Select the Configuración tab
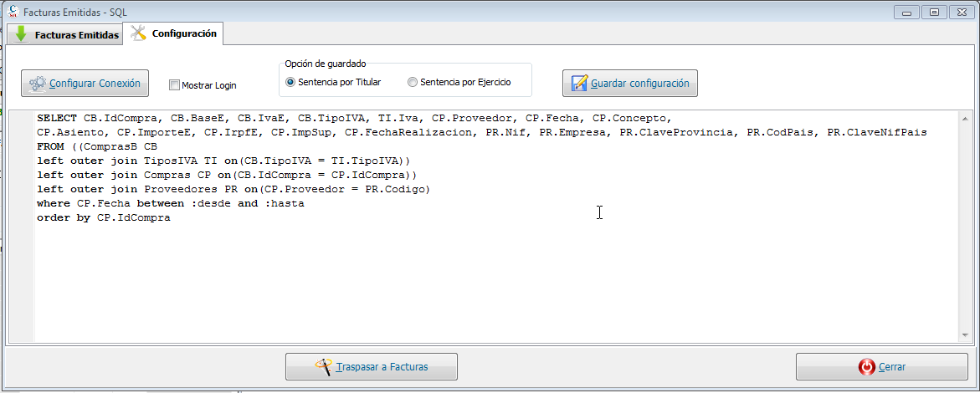Image resolution: width=980 pixels, height=393 pixels. 172,33
